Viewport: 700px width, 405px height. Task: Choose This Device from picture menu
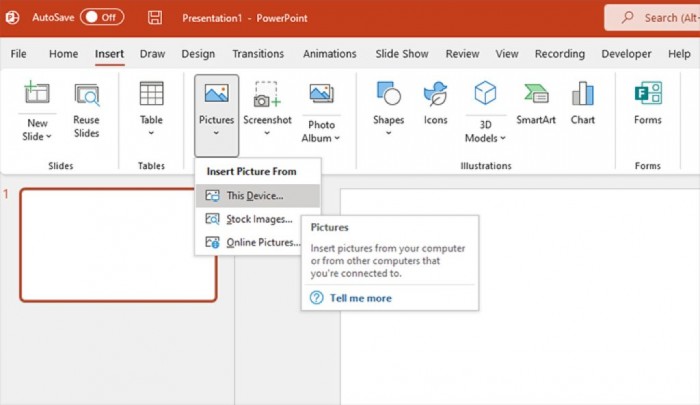pos(255,196)
